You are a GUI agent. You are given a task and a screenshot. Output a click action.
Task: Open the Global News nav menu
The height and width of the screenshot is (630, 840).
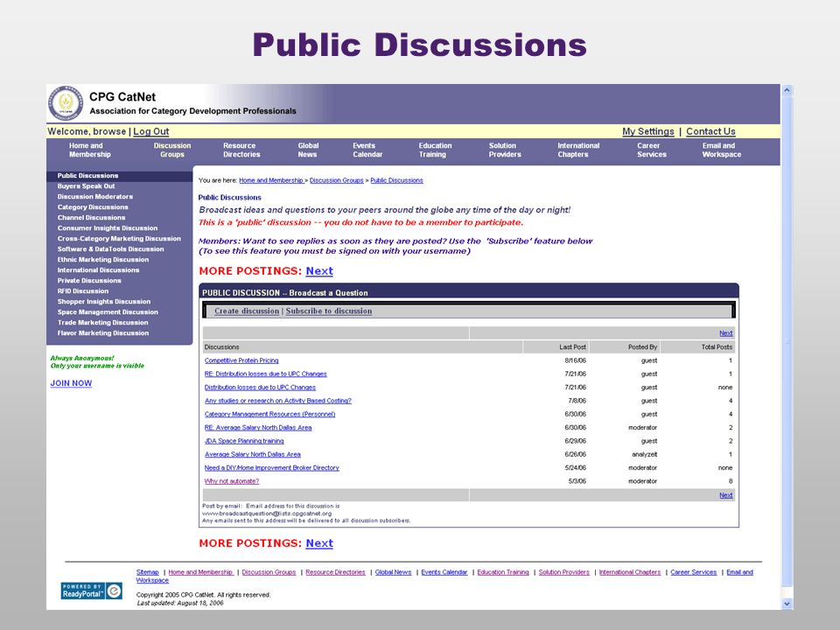308,150
